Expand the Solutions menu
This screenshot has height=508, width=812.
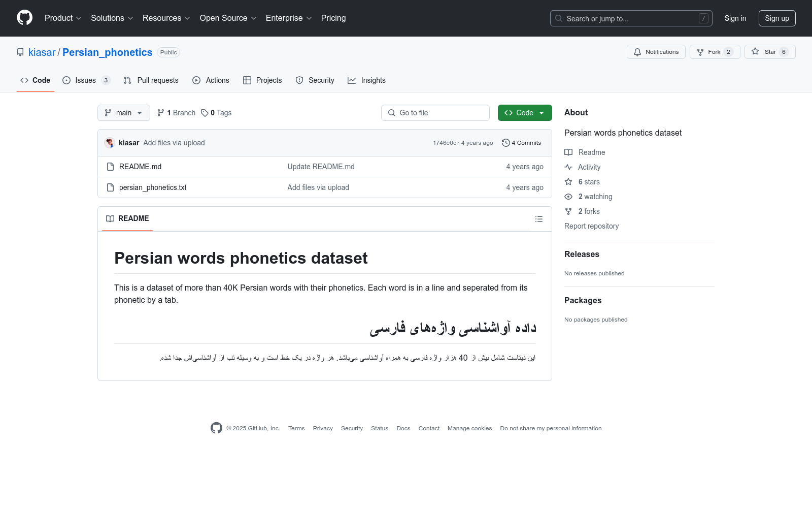click(x=112, y=18)
